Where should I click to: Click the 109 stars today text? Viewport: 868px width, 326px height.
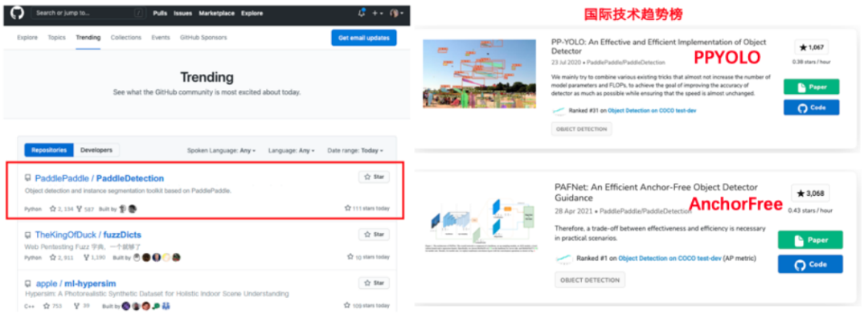click(367, 305)
